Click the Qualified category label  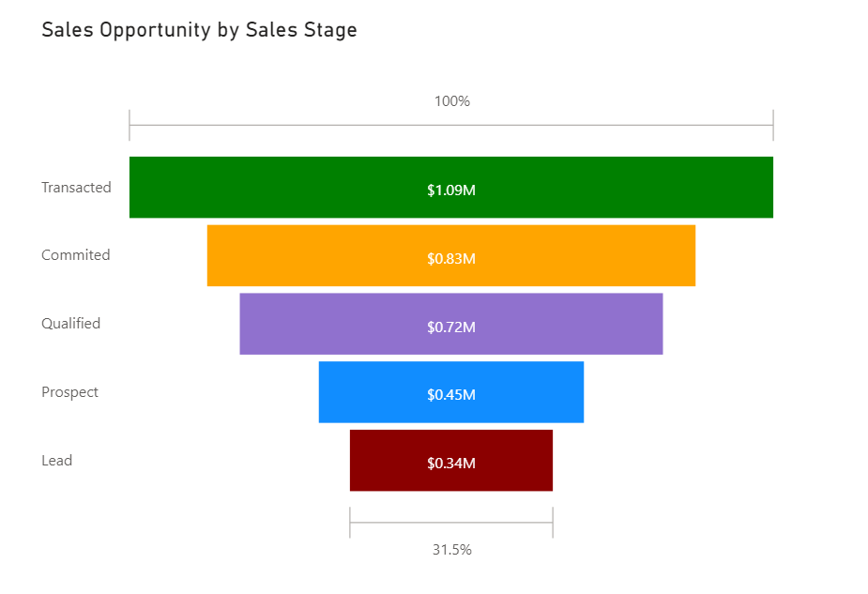pos(70,324)
